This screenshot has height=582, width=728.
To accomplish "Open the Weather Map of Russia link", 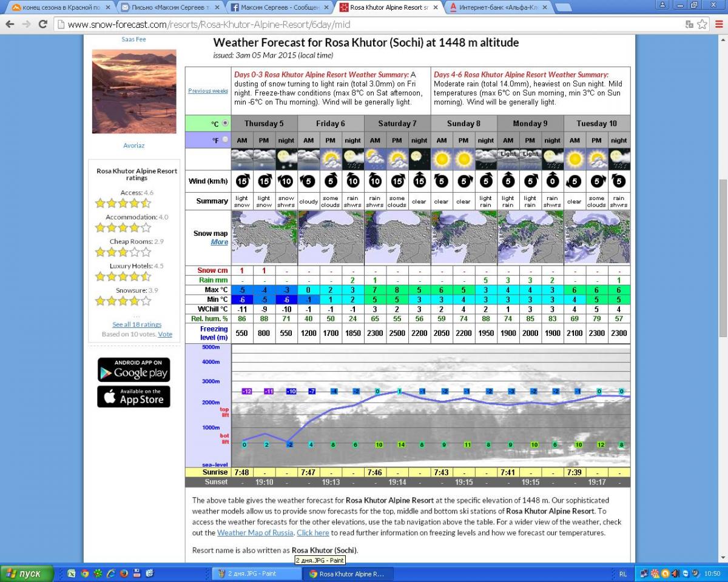I will (x=255, y=533).
